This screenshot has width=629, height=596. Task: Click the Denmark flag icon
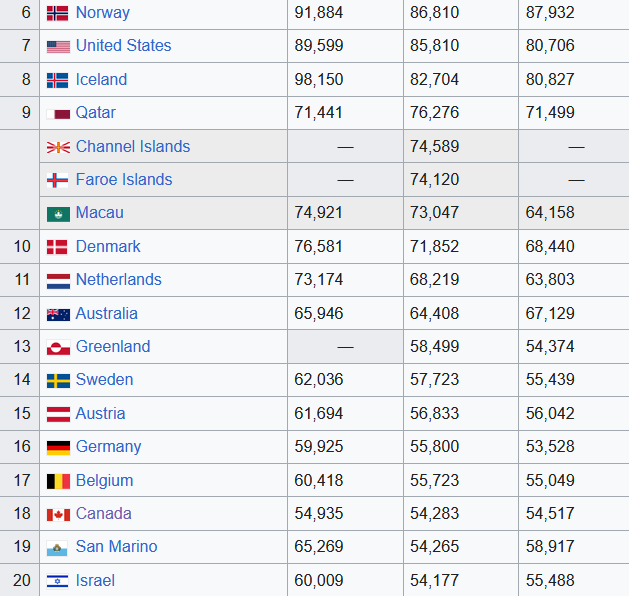[x=57, y=247]
